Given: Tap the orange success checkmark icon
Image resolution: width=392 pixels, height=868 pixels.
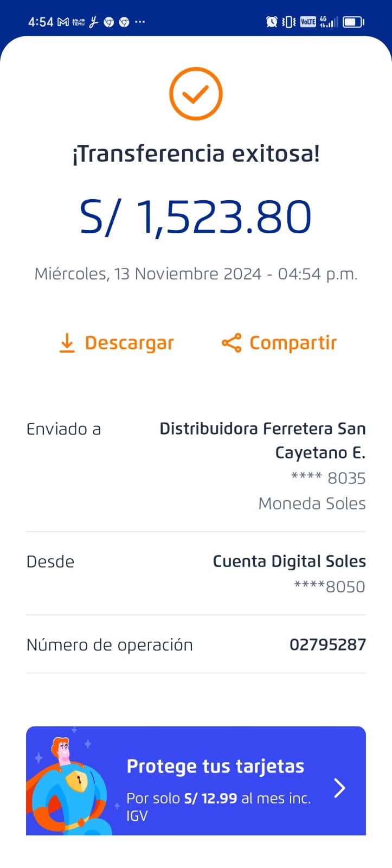Looking at the screenshot, I should click(x=196, y=94).
